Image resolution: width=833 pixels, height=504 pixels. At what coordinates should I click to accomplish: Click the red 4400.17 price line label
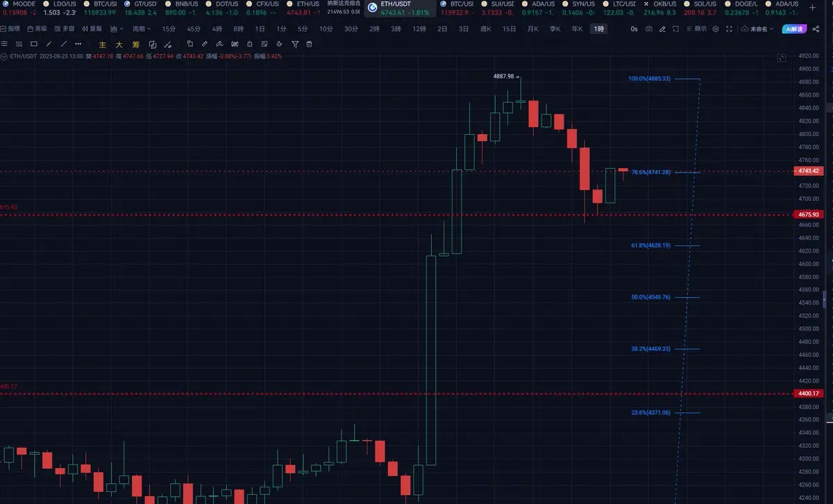pyautogui.click(x=810, y=394)
